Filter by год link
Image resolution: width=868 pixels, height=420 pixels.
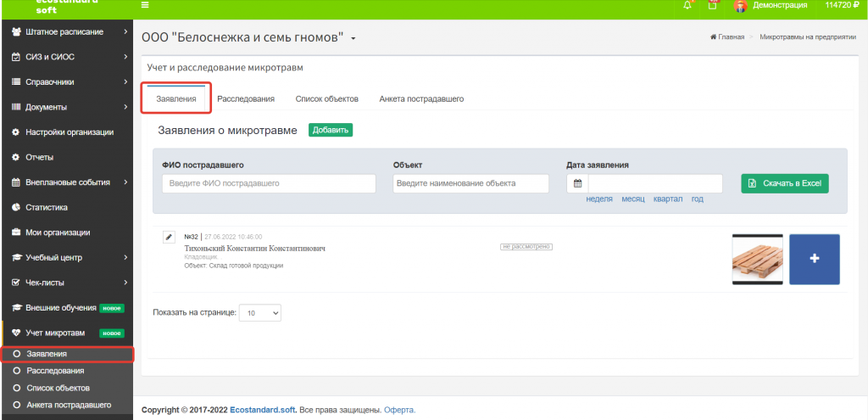[697, 199]
